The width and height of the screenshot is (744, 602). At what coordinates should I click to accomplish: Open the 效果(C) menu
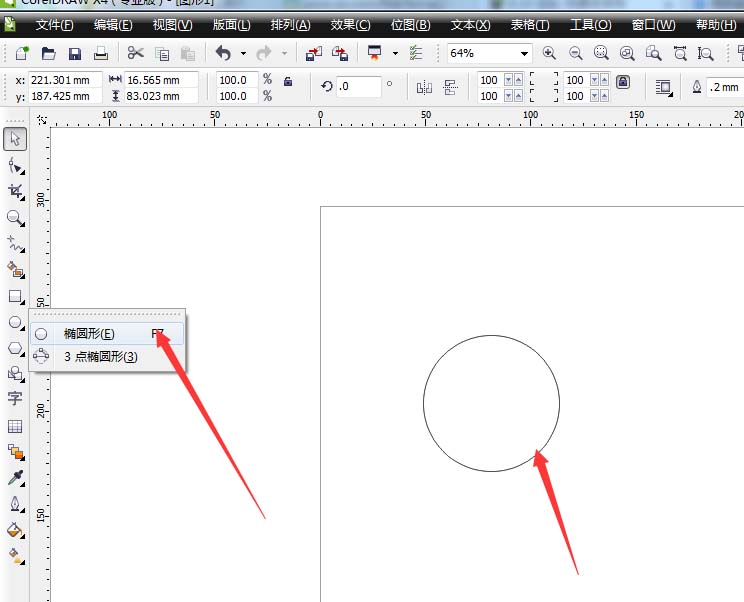(x=350, y=25)
